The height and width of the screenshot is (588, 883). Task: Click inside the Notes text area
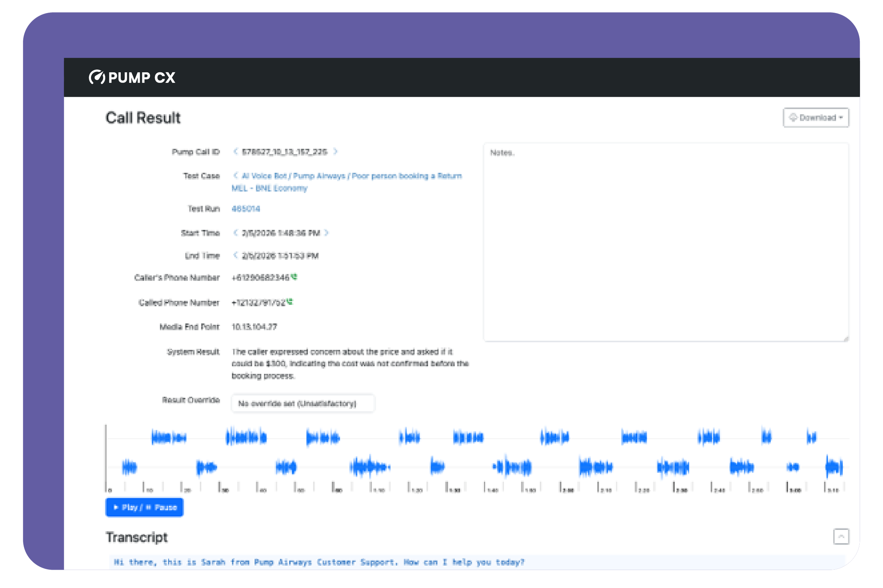pos(666,242)
